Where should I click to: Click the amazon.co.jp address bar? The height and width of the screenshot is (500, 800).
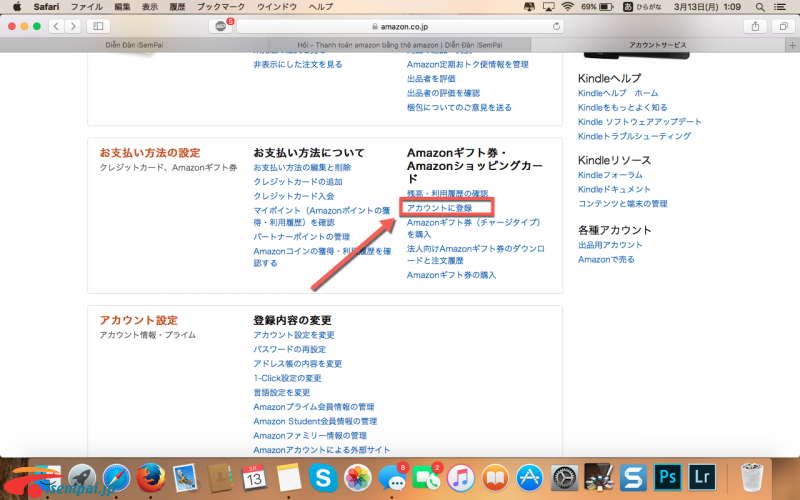[401, 26]
